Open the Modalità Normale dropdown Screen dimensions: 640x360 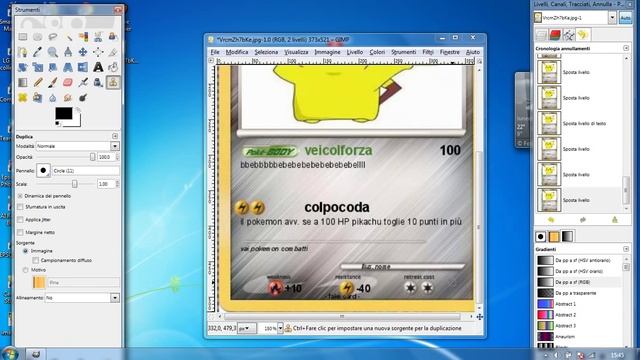coord(78,146)
